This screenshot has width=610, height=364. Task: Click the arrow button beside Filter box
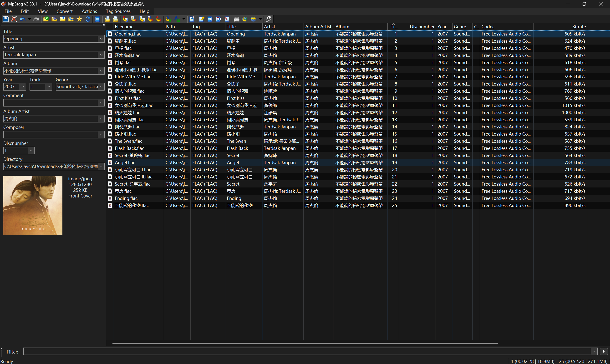pyautogui.click(x=604, y=351)
